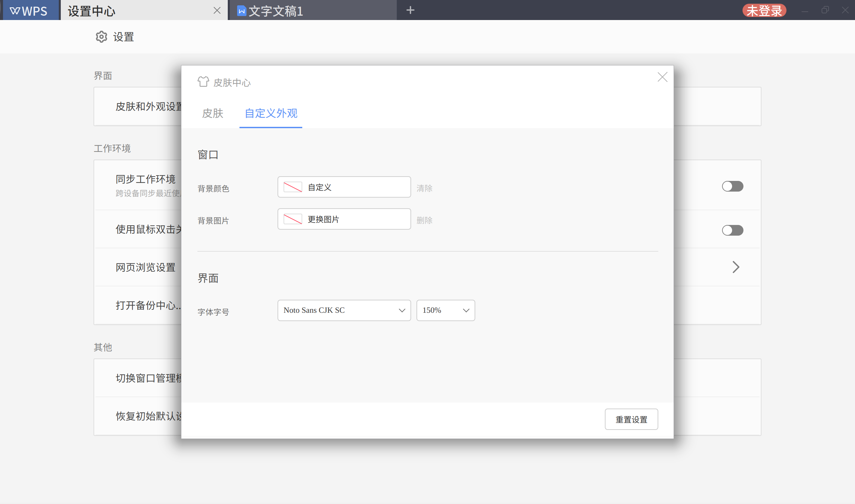Select the 自定义外观 tab
855x504 pixels.
271,113
